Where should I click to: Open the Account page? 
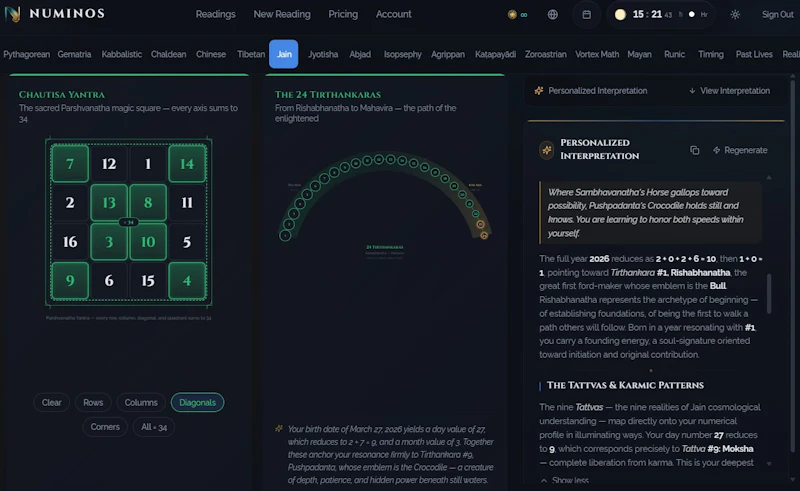coord(393,14)
